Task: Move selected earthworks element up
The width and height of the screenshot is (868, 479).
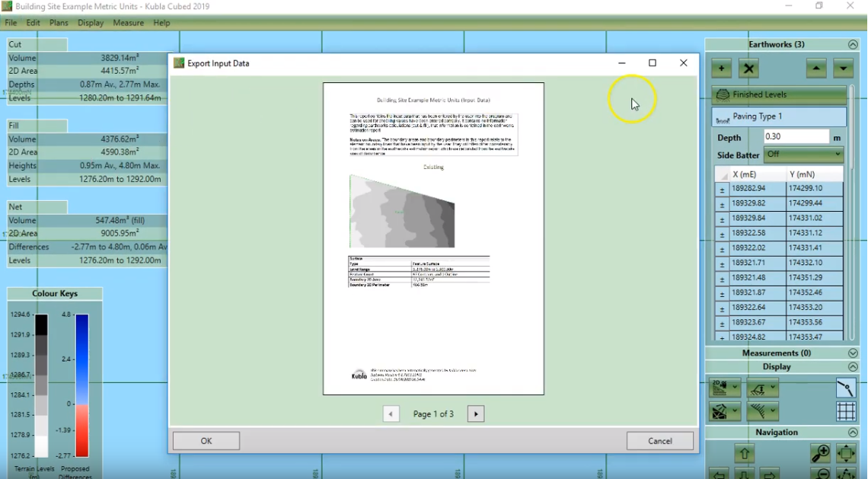Action: (x=816, y=69)
